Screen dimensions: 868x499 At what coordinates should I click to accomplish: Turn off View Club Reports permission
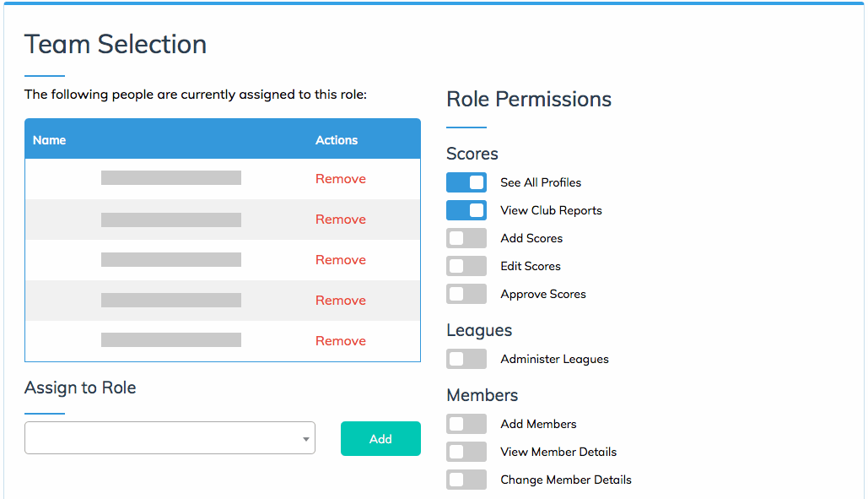click(x=466, y=209)
